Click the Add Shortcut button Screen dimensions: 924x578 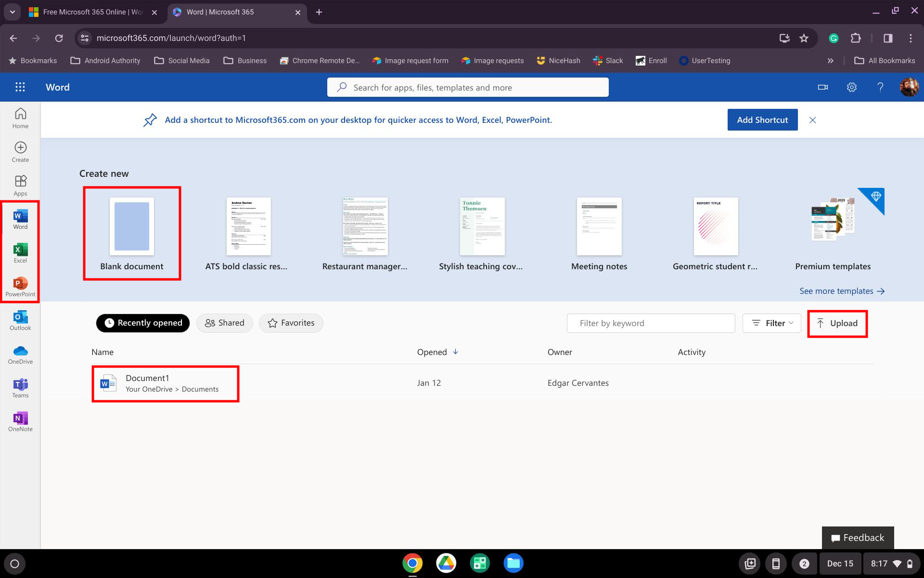pos(762,120)
